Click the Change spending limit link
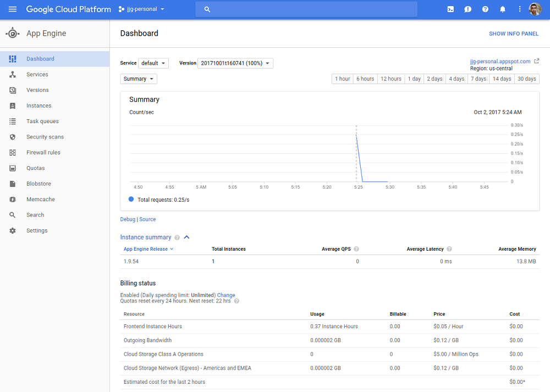This screenshot has width=550, height=392. pyautogui.click(x=226, y=295)
